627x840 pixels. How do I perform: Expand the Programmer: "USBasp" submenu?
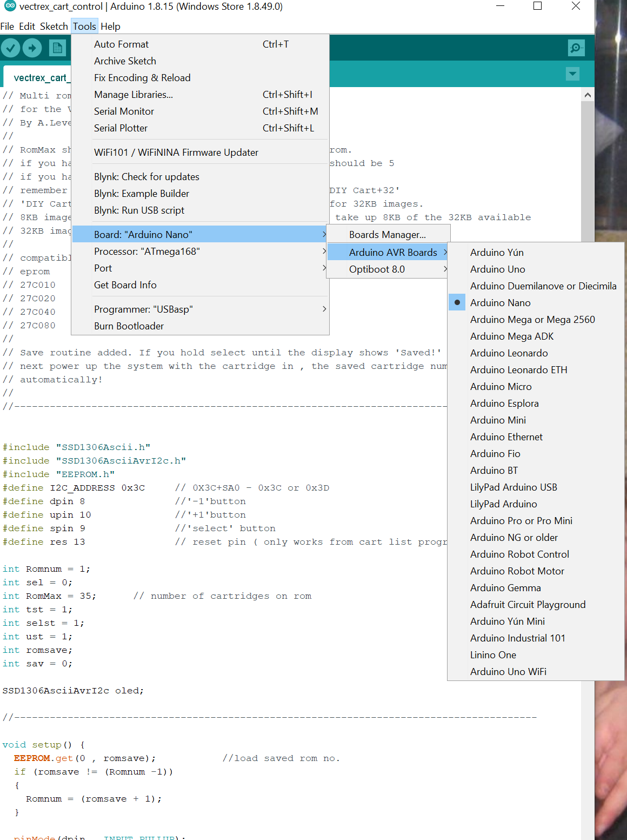point(200,309)
